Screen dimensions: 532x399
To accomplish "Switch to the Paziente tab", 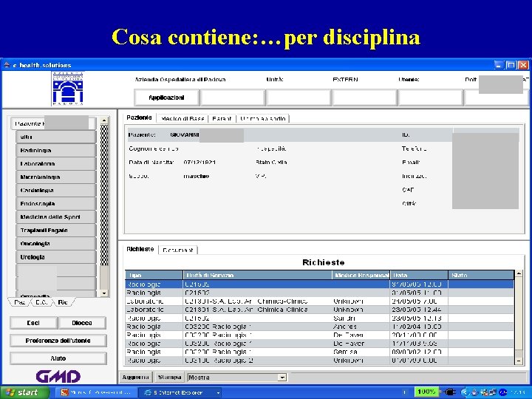I will [139, 117].
